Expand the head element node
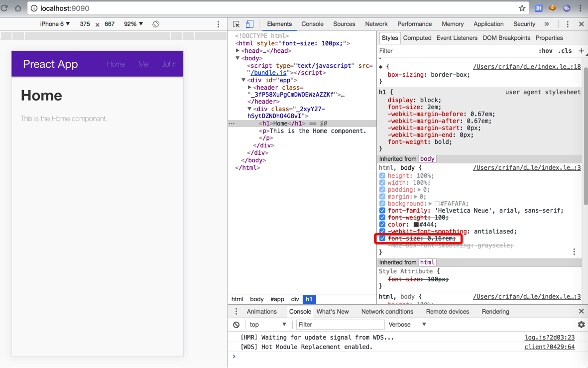Screen dimensions: 588x368 238,51
